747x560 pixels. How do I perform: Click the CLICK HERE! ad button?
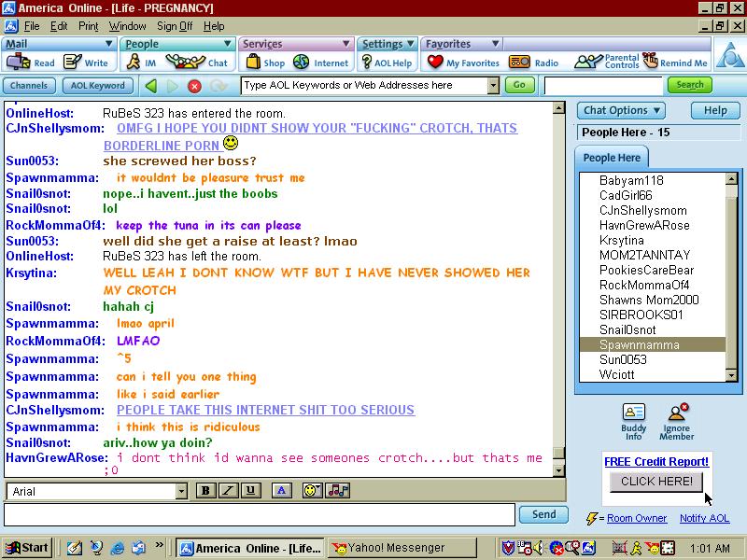(x=656, y=482)
